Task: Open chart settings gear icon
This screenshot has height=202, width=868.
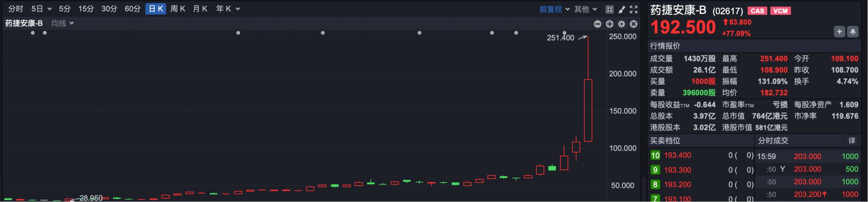Action: [621, 24]
